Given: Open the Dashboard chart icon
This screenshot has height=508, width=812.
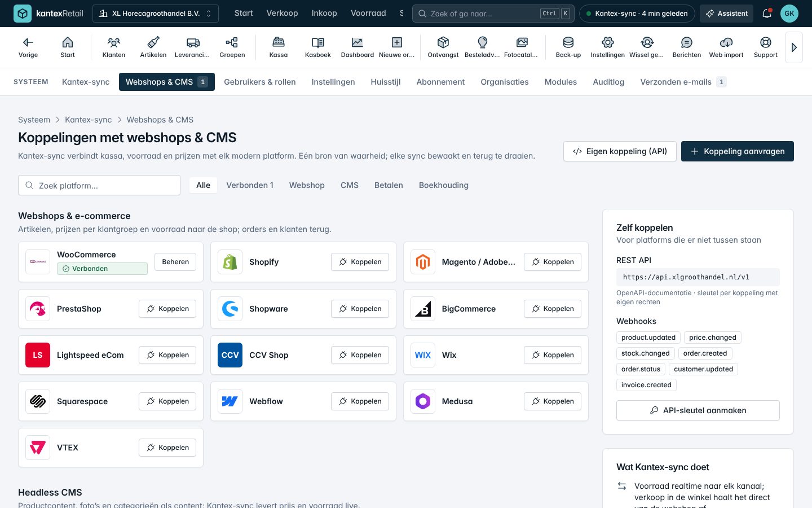Looking at the screenshot, I should click(x=358, y=47).
